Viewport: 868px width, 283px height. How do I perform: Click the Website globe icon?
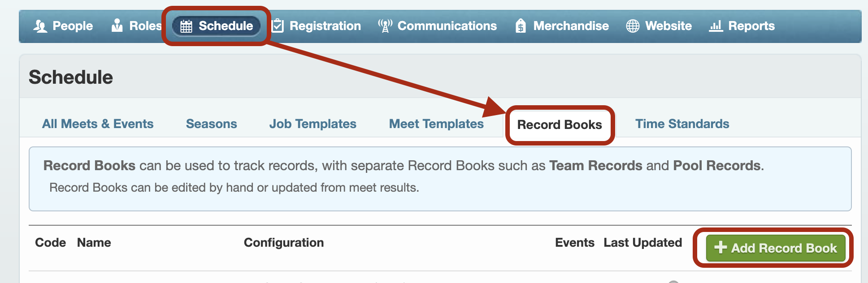coord(633,26)
